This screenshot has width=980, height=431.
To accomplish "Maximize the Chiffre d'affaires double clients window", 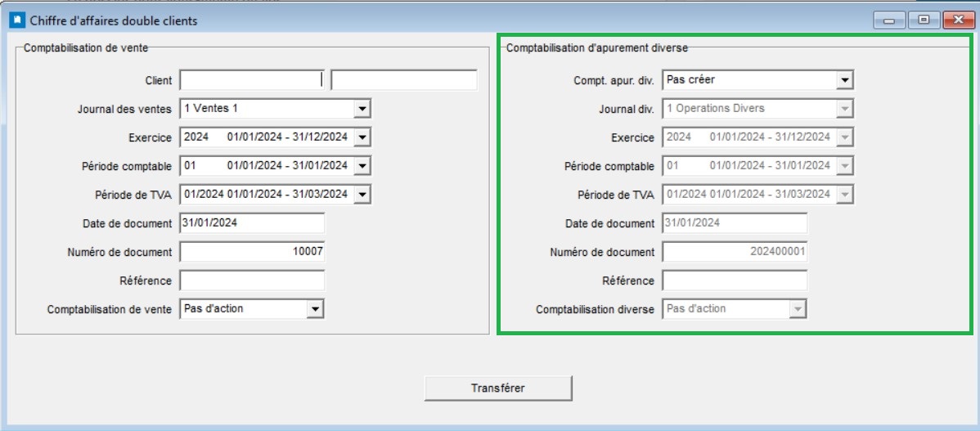I will [x=924, y=20].
